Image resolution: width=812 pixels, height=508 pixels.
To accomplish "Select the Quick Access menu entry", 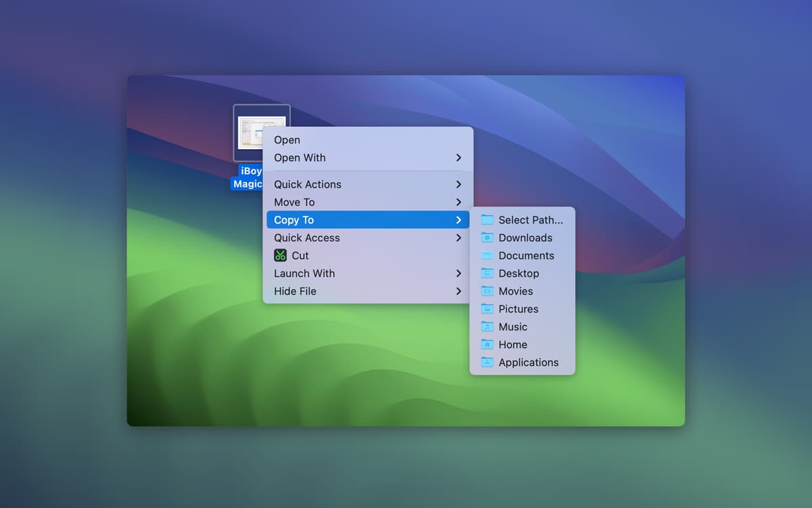I will click(x=307, y=238).
